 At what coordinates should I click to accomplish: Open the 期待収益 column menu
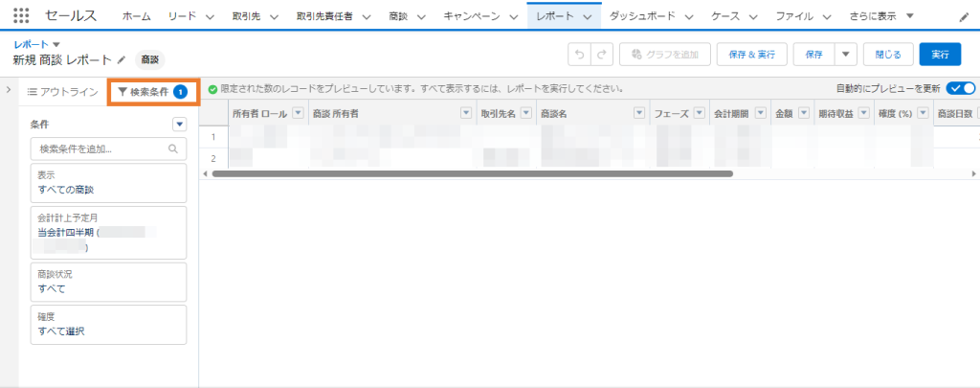pyautogui.click(x=864, y=113)
